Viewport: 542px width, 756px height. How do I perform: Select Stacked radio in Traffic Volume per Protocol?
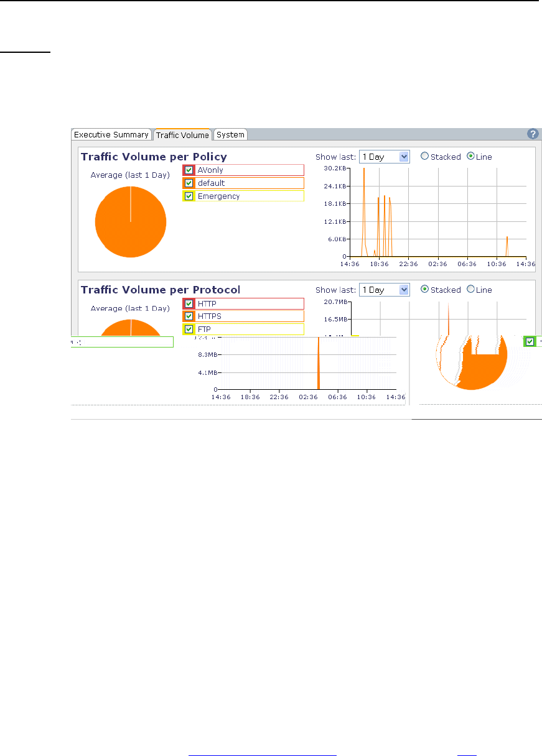[x=425, y=289]
